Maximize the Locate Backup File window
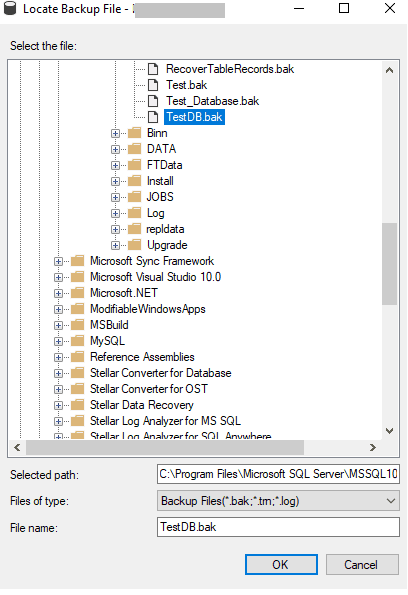Viewport: 408px width, 595px height. [x=344, y=8]
